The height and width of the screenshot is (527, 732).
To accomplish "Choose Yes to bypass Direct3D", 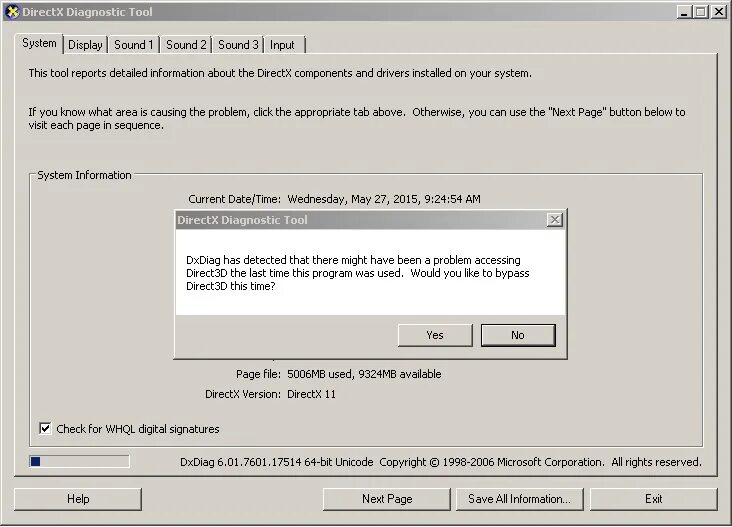I will pos(435,335).
